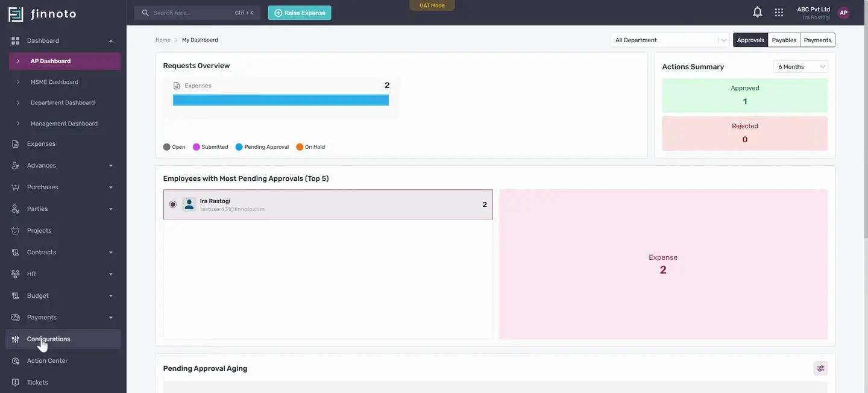This screenshot has width=868, height=393.
Task: Open AP Dashboard in sidebar
Action: pyautogui.click(x=64, y=61)
